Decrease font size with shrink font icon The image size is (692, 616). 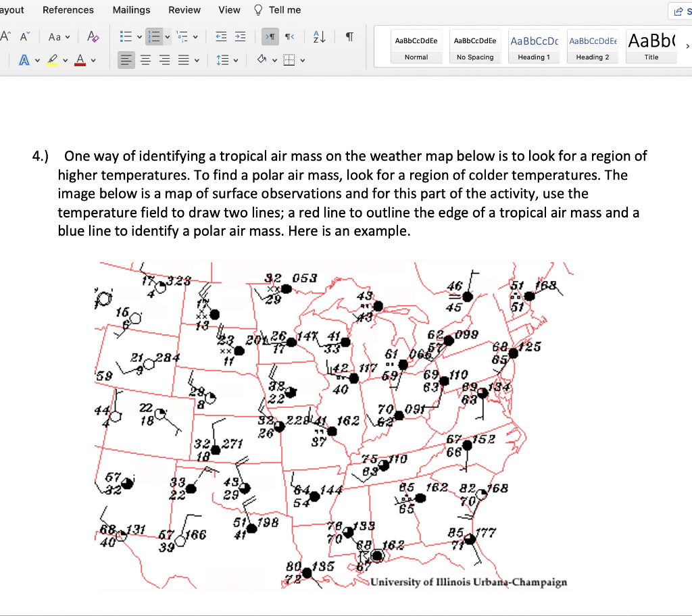[x=25, y=36]
